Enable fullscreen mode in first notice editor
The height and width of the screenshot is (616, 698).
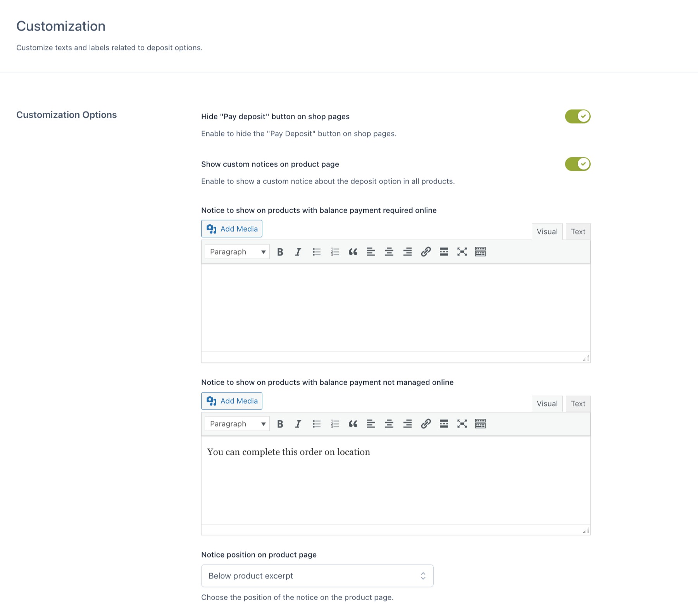click(x=462, y=252)
